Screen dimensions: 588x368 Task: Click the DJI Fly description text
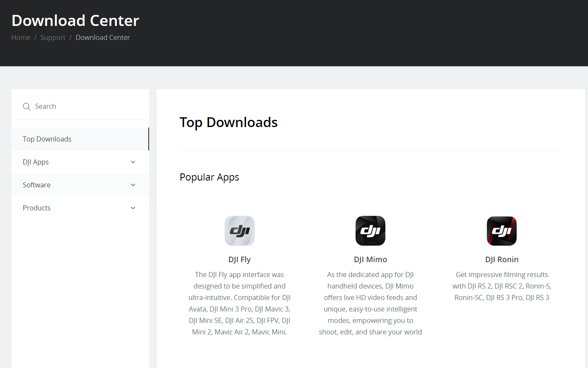240,303
